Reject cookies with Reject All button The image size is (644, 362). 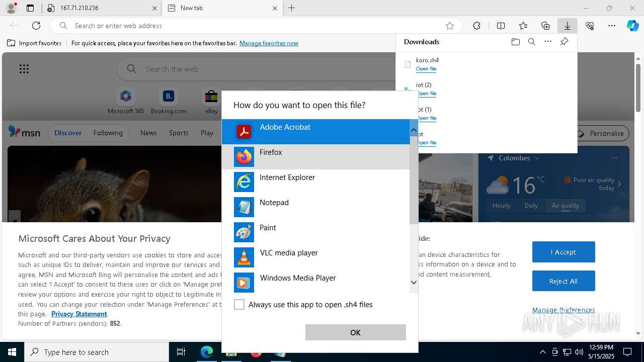point(563,281)
